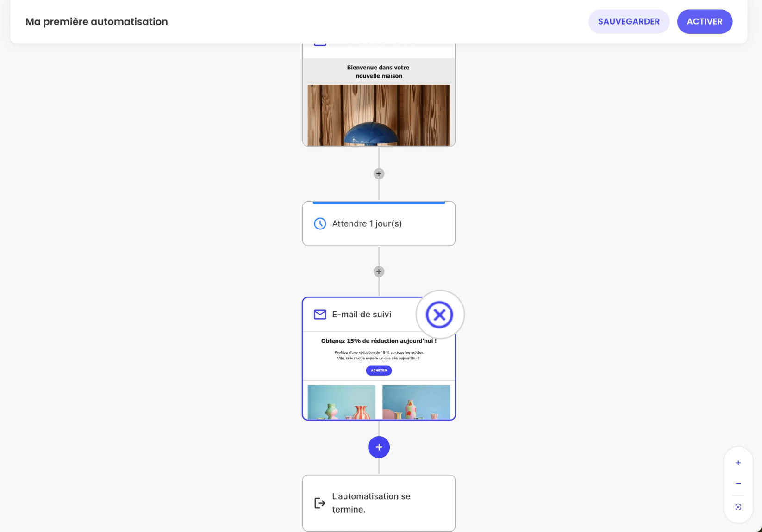Viewport: 762px width, 532px height.
Task: Add a step via the large blue plus button
Action: coord(379,447)
